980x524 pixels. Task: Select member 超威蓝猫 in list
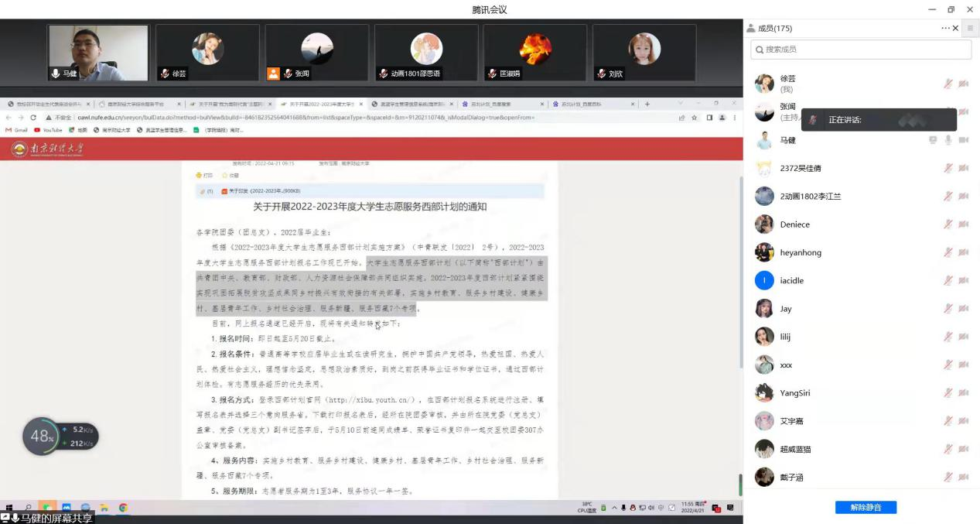[795, 449]
